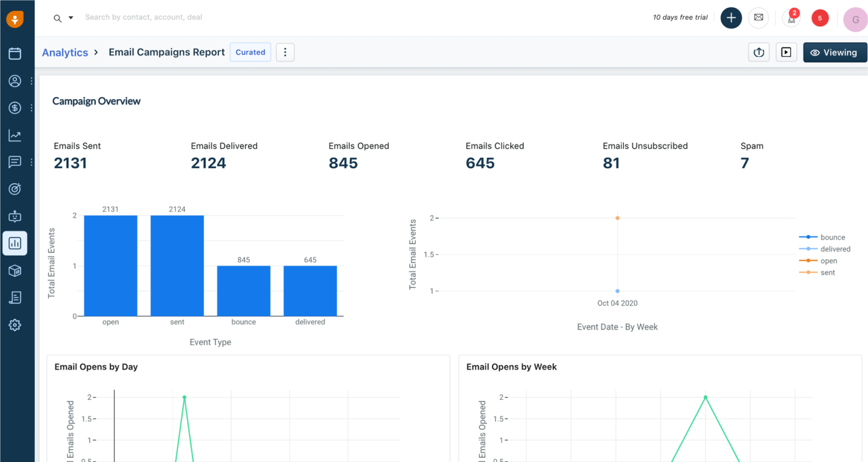
Task: Click the Email Opens by Day title
Action: click(96, 367)
